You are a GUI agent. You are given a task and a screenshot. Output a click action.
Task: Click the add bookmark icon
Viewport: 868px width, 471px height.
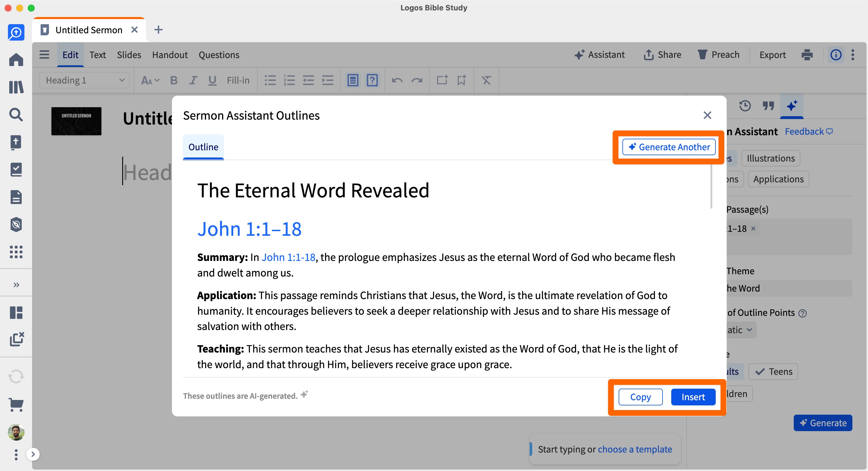[x=461, y=80]
